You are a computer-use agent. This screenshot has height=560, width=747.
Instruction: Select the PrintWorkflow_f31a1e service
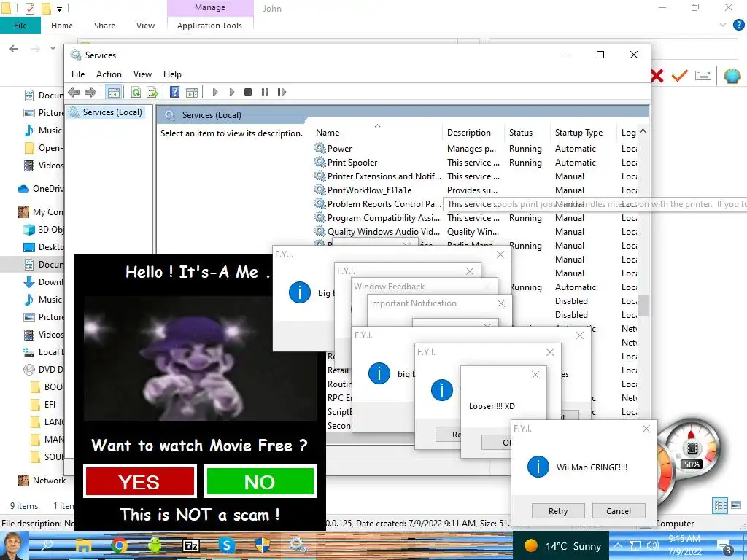point(476,190)
